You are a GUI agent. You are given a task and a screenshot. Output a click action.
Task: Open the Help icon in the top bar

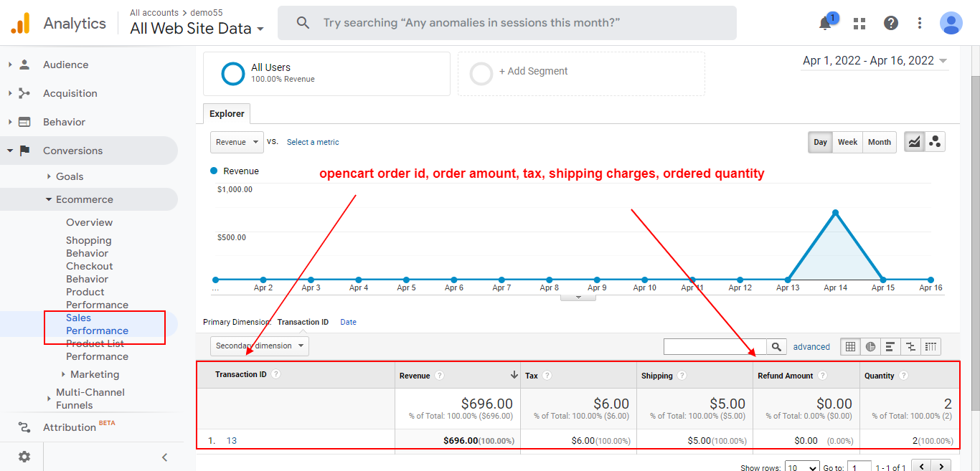[890, 23]
